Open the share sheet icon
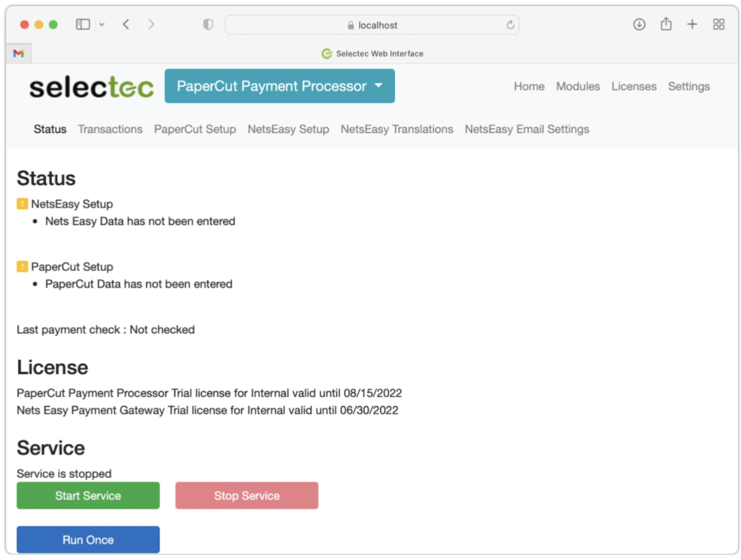The width and height of the screenshot is (741, 560). (x=666, y=24)
